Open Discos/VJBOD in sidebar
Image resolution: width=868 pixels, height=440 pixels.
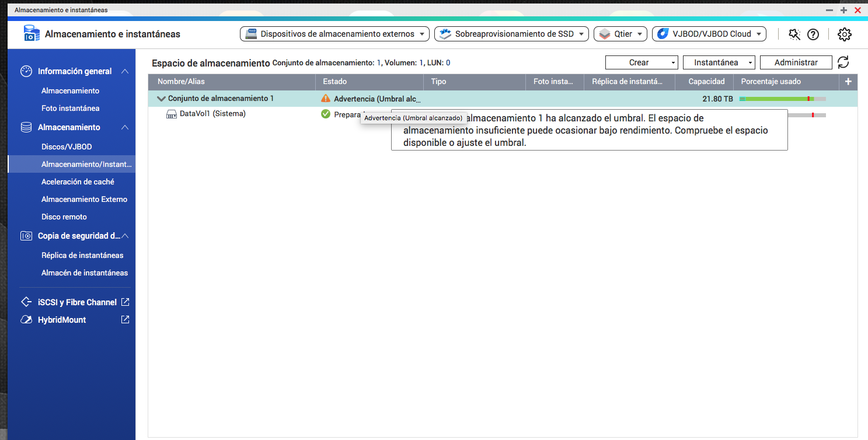pos(67,146)
